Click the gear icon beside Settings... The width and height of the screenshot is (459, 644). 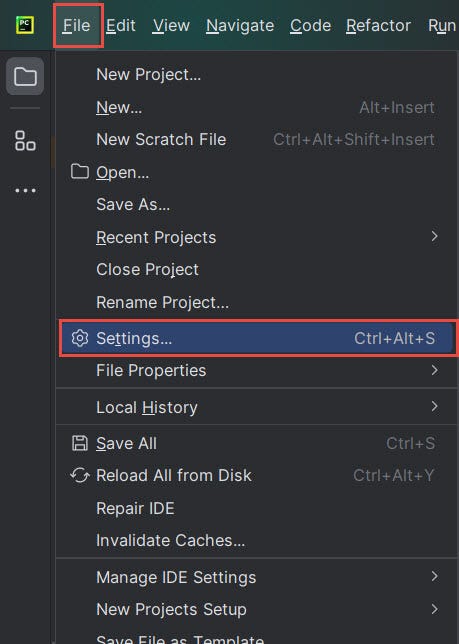(80, 338)
